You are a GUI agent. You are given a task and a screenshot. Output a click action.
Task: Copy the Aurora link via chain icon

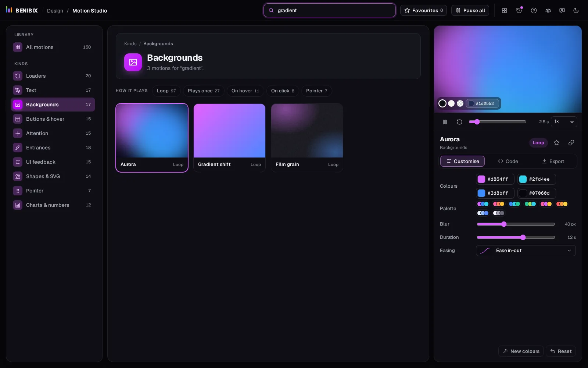click(571, 142)
